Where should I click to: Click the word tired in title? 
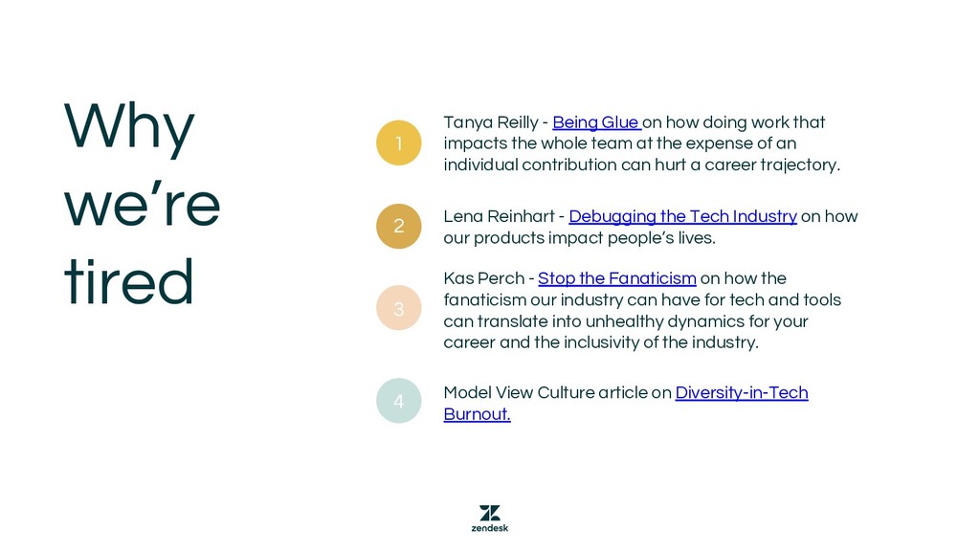129,281
